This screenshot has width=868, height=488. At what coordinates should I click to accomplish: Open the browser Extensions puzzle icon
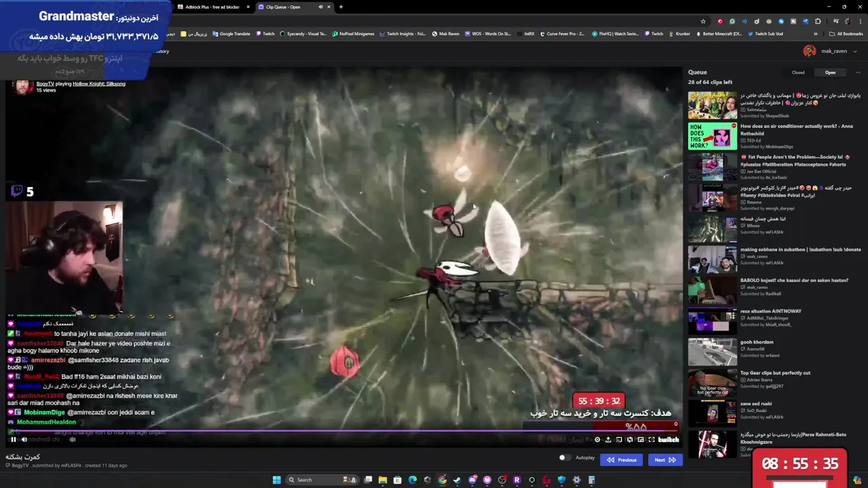click(x=818, y=21)
